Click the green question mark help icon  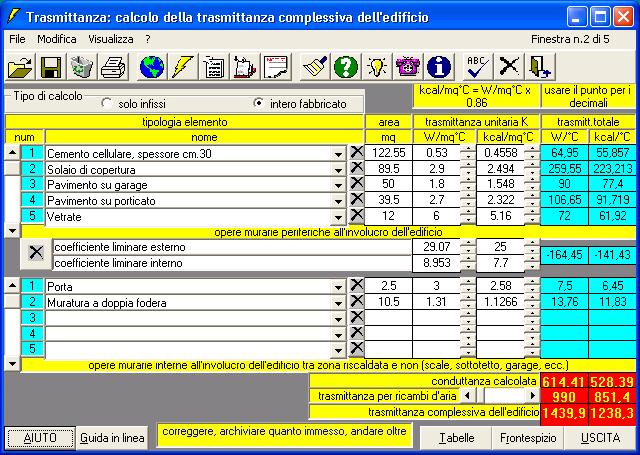(346, 67)
